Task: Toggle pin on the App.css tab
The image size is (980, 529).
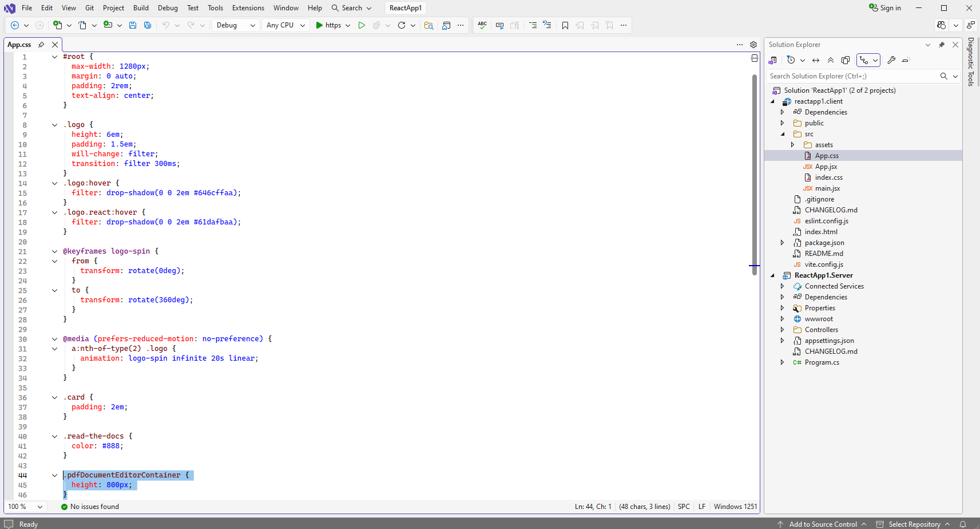Action: (x=41, y=45)
